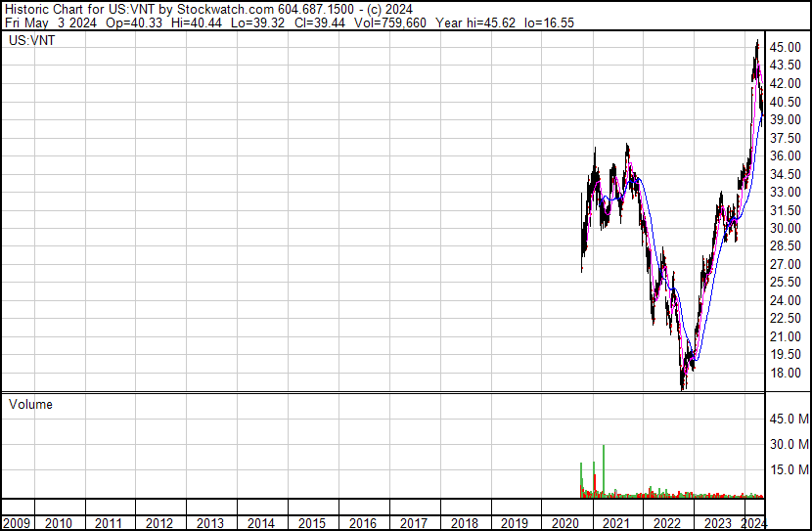Screen dimensions: 812x531
Task: Select the 30.00 price level label
Action: click(786, 228)
